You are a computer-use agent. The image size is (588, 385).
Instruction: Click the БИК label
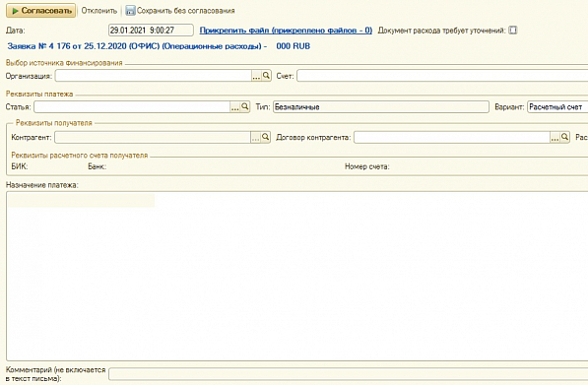pyautogui.click(x=20, y=166)
